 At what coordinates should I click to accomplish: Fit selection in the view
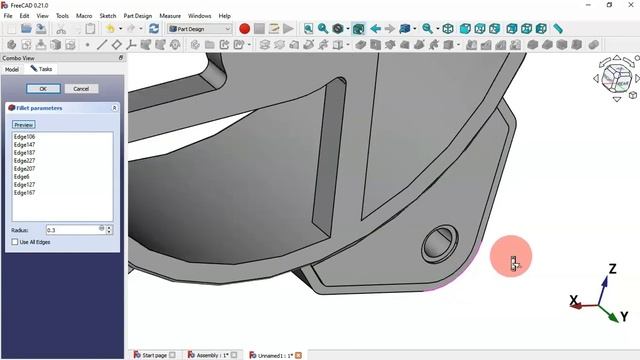coord(323,29)
